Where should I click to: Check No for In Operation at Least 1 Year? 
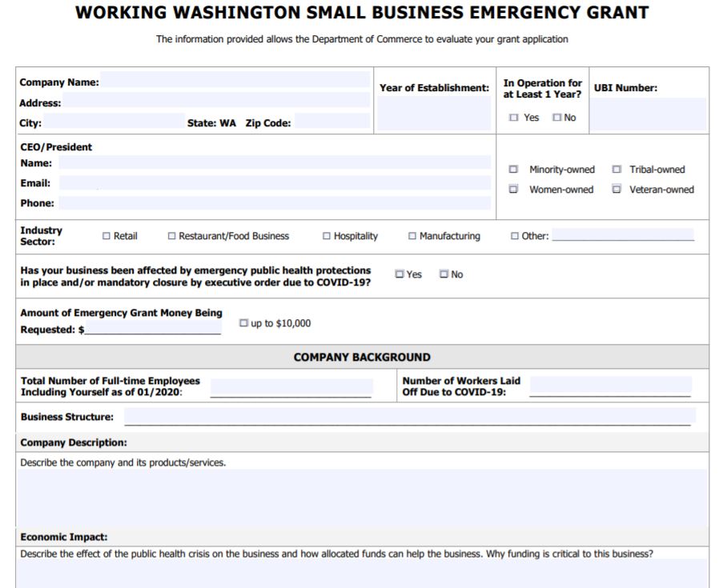pyautogui.click(x=557, y=118)
